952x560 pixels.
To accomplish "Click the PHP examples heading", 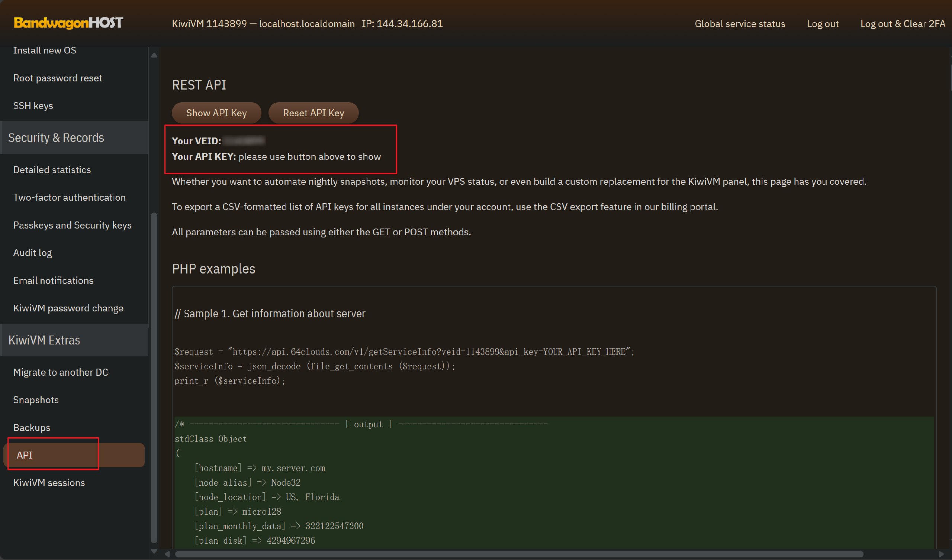I will pos(213,269).
